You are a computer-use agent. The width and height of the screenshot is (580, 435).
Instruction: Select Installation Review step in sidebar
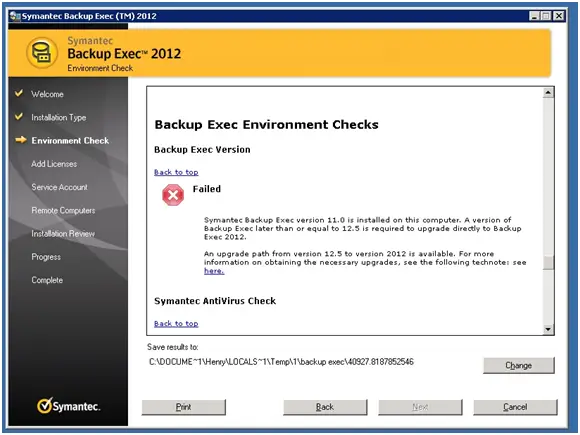63,234
